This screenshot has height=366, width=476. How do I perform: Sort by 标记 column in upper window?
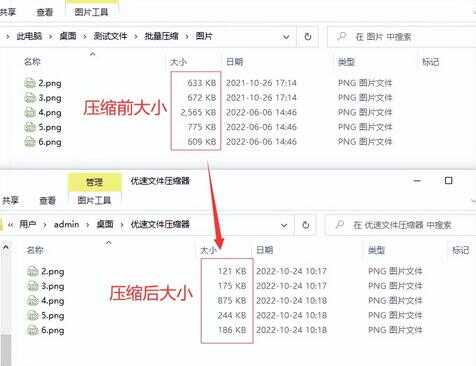click(430, 62)
